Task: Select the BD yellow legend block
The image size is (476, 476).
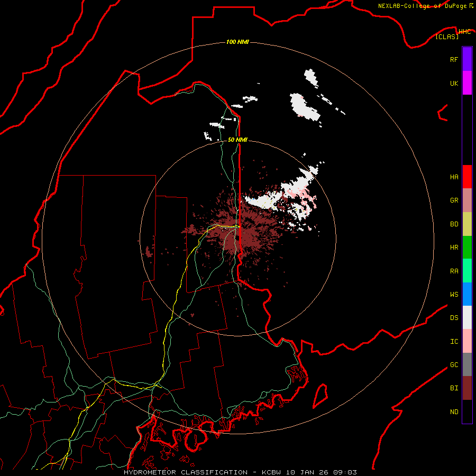Action: 467,224
